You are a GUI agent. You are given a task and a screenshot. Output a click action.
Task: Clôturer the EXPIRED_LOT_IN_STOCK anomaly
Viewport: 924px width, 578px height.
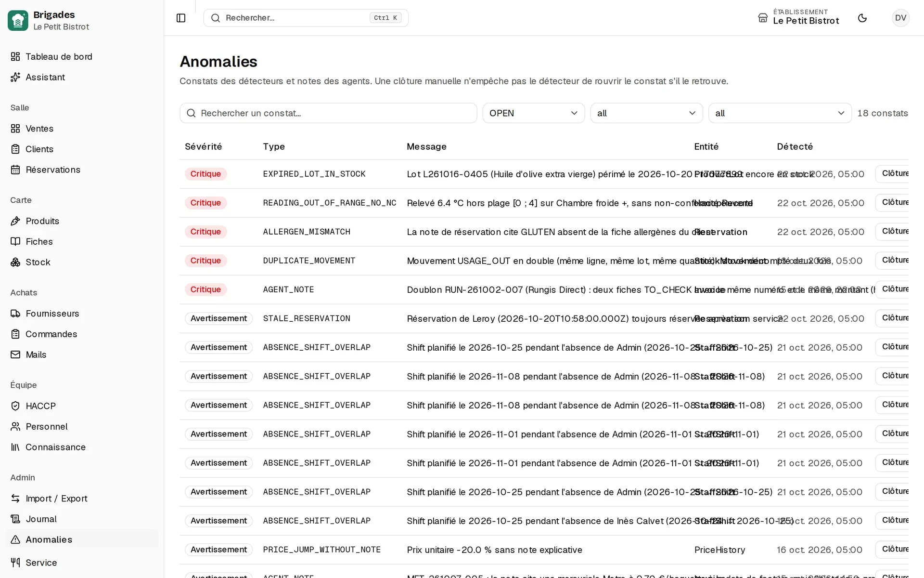coord(892,174)
